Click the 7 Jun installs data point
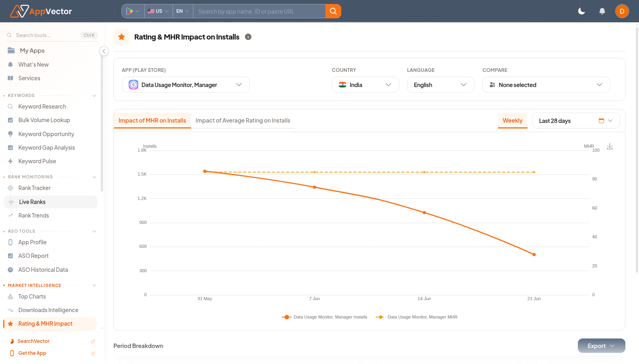 tap(315, 187)
